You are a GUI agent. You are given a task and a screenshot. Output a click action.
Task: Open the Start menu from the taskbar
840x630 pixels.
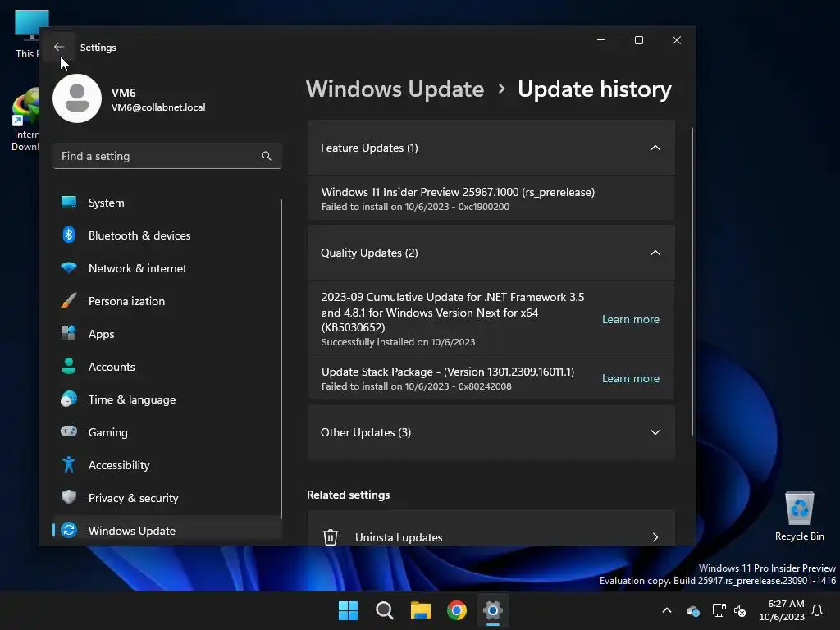tap(348, 610)
